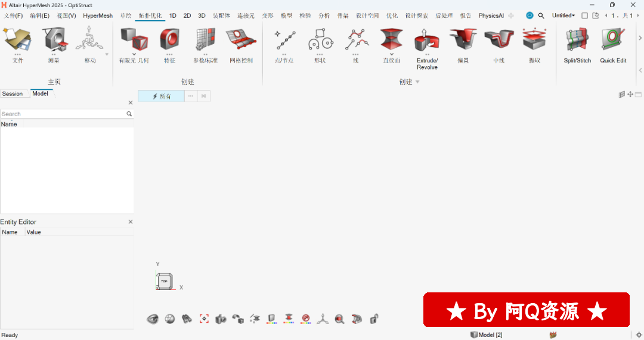644x340 pixels.
Task: Close the Entity Editor panel
Action: 131,222
